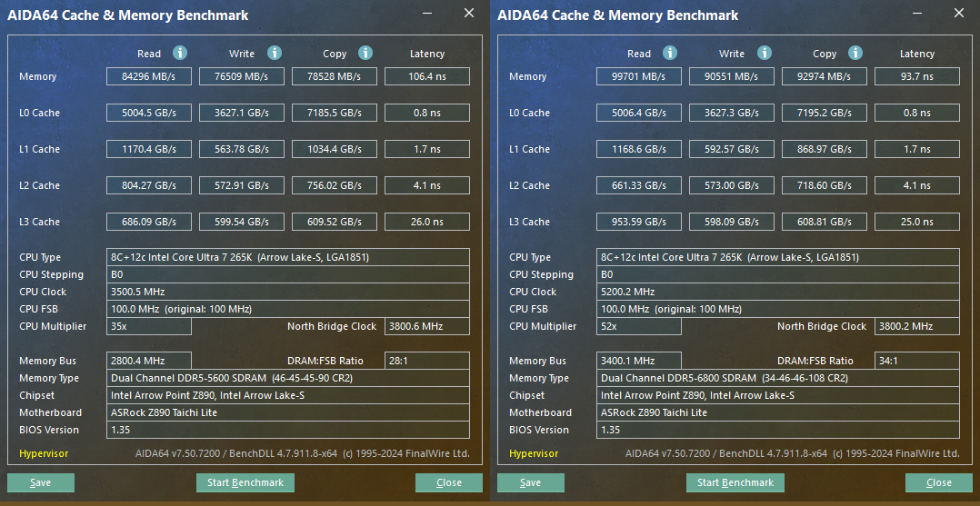Click the Read info icon in right window
This screenshot has width=980, height=506.
[670, 54]
